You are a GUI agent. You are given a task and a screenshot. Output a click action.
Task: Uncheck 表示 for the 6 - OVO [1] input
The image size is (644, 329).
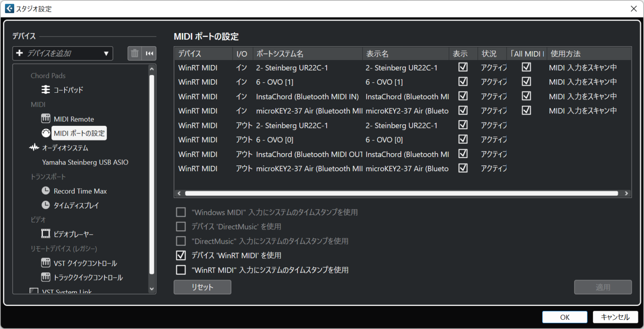click(x=463, y=82)
